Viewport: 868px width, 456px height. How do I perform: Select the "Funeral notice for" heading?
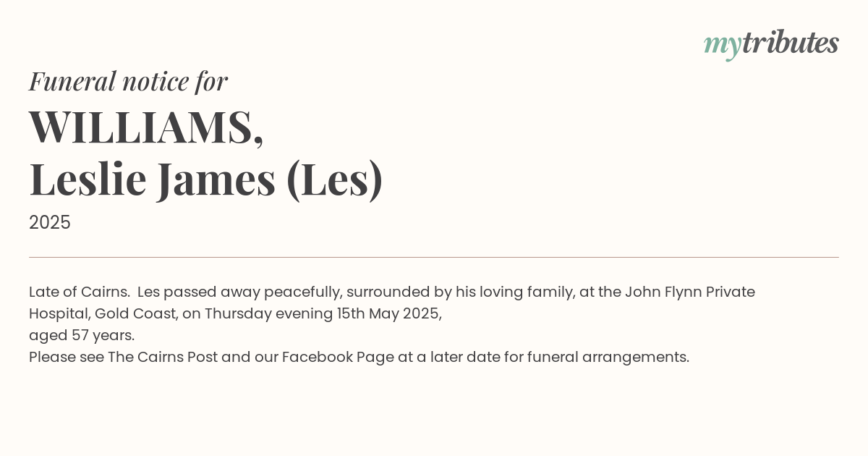(128, 81)
